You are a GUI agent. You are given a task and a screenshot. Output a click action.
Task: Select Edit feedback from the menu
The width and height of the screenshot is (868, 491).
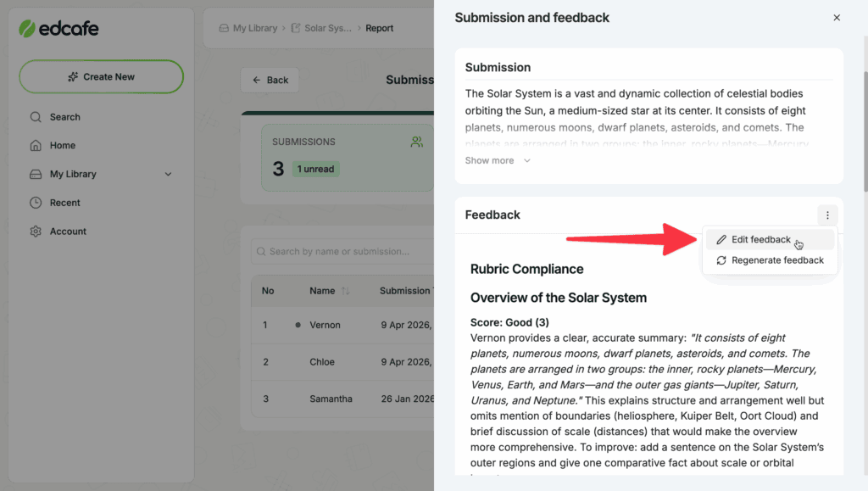click(760, 240)
